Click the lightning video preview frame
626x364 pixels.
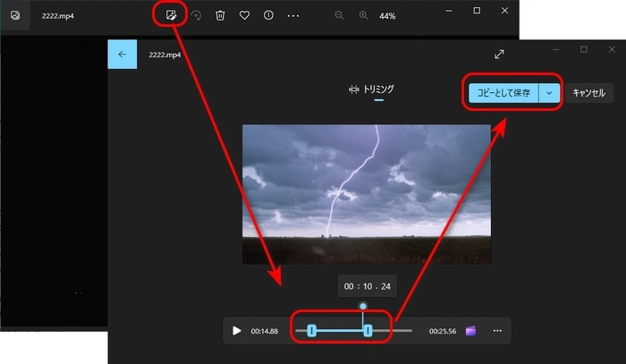pos(366,194)
